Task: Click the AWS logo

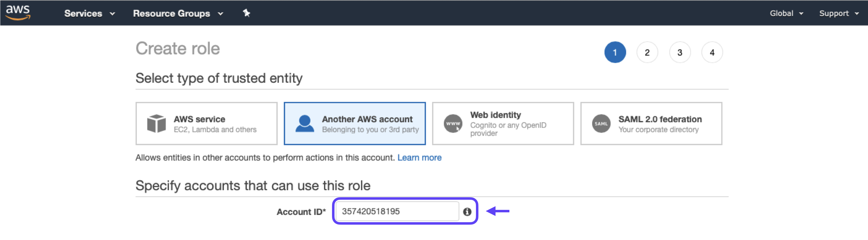Action: tap(18, 13)
